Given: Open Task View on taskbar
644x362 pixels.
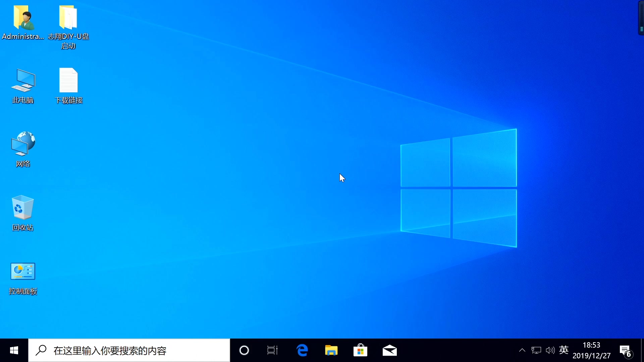Looking at the screenshot, I should pos(272,350).
